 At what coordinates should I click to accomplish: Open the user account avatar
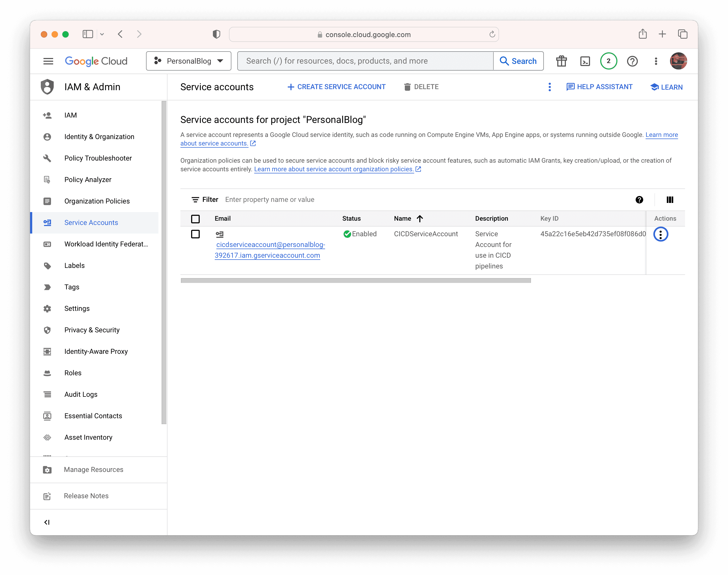click(x=678, y=61)
